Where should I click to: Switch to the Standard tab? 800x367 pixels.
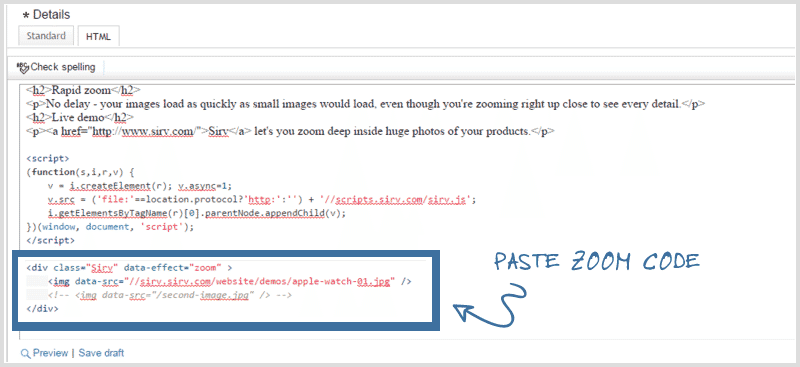pyautogui.click(x=46, y=36)
